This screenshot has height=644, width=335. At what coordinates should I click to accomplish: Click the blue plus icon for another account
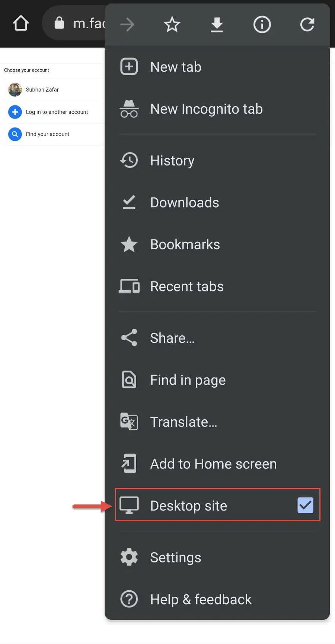coord(15,112)
